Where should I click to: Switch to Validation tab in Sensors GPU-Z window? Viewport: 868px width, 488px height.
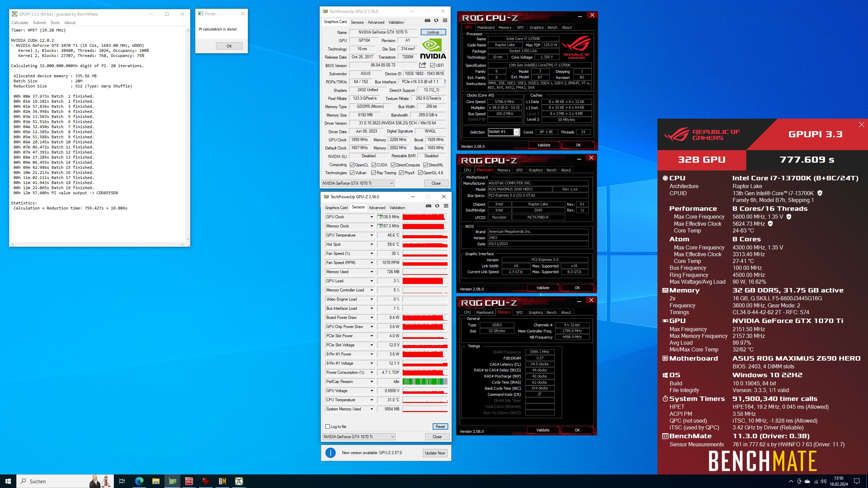[397, 208]
